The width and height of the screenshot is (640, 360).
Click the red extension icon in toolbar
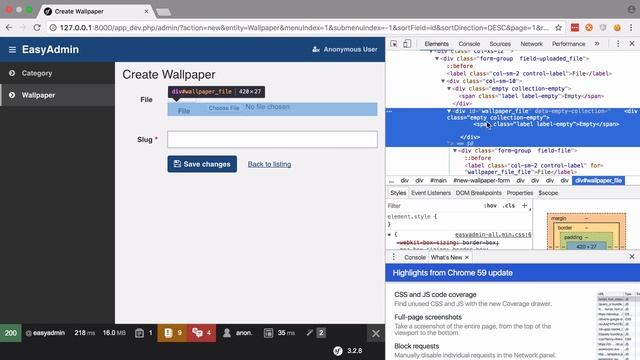(575, 28)
